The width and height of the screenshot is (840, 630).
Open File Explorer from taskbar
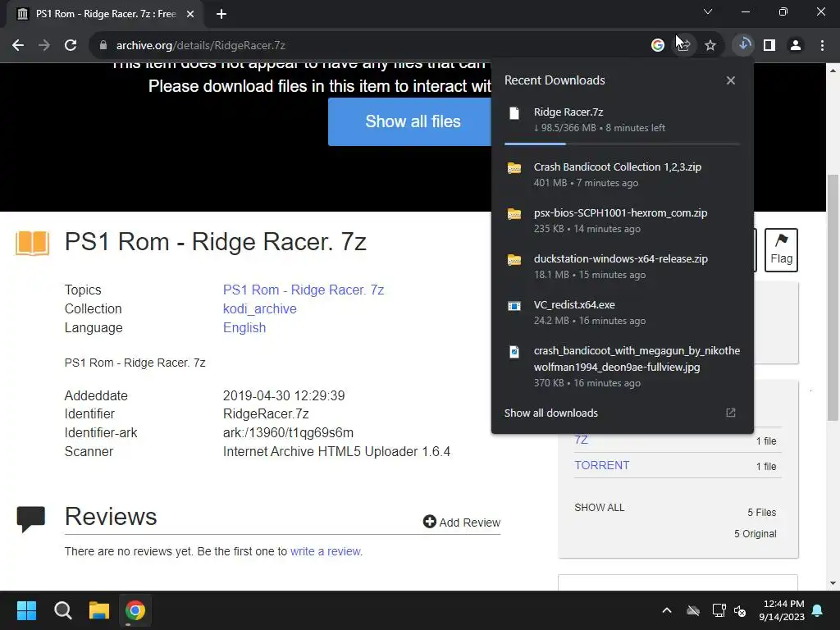click(99, 610)
